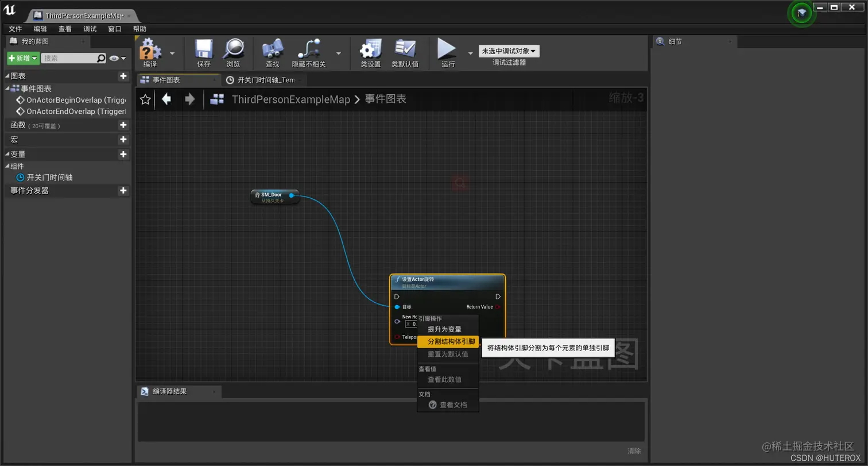This screenshot has width=868, height=466.
Task: Open the 窗口 (Window) menu
Action: point(115,29)
